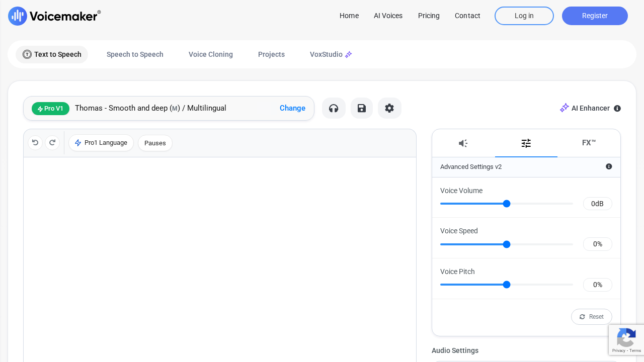The image size is (644, 362).
Task: Open the Pauses options
Action: 155,143
